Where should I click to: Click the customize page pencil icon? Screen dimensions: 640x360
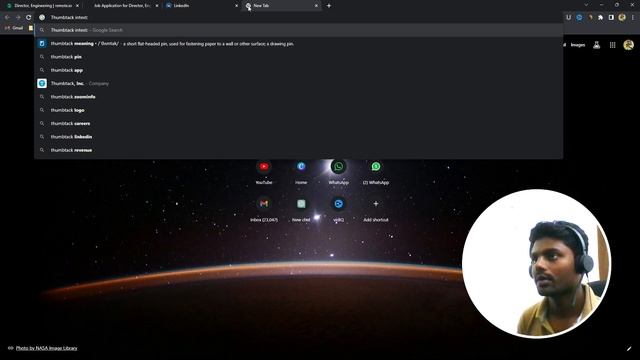coord(629,349)
